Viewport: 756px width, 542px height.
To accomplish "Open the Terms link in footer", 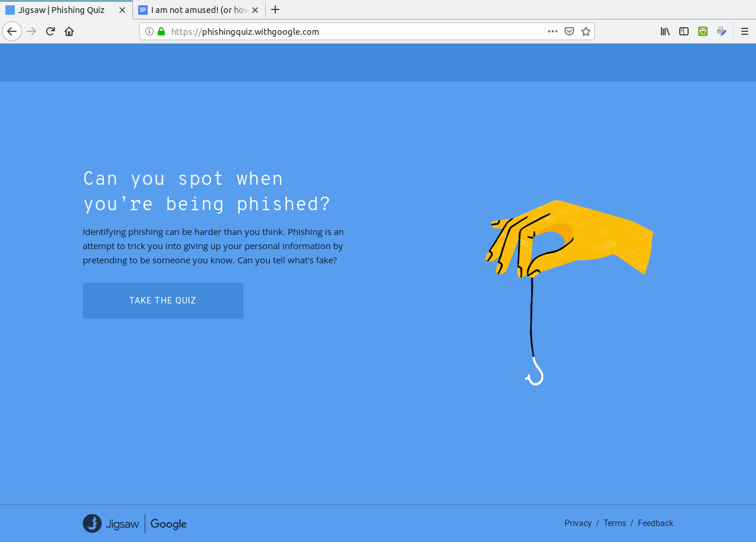I will (x=615, y=523).
